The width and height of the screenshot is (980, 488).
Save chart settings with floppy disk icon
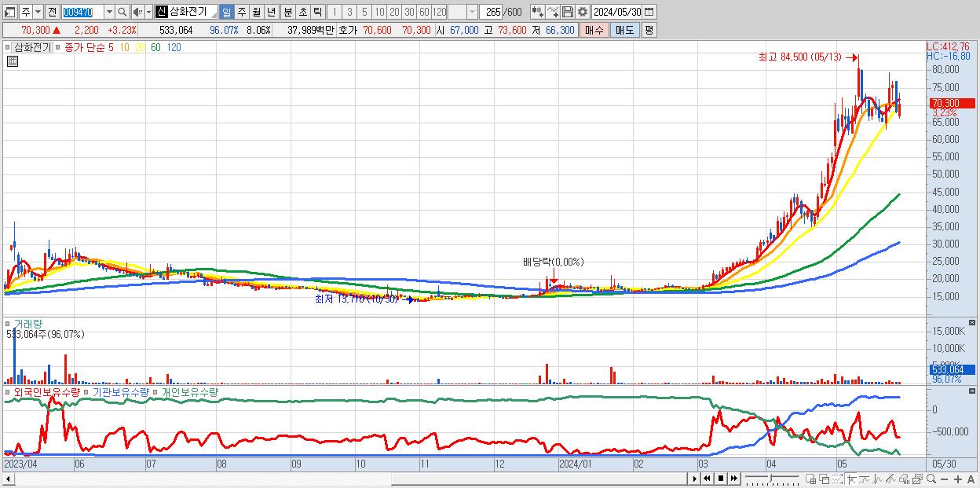click(567, 12)
